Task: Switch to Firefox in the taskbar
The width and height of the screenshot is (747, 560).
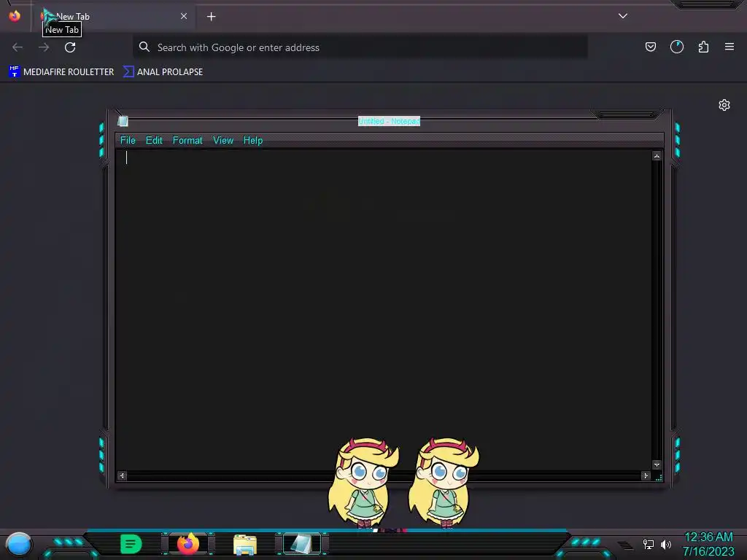Action: point(188,544)
